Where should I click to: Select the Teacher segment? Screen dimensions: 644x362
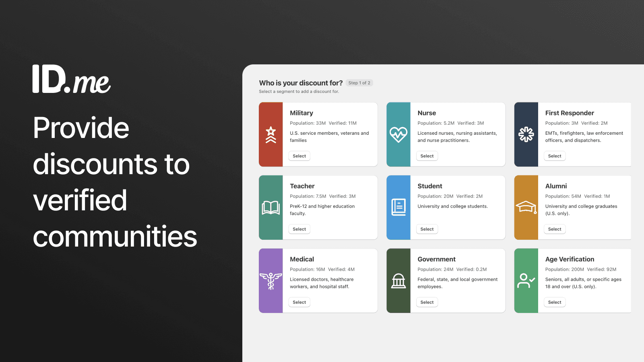coord(299,229)
